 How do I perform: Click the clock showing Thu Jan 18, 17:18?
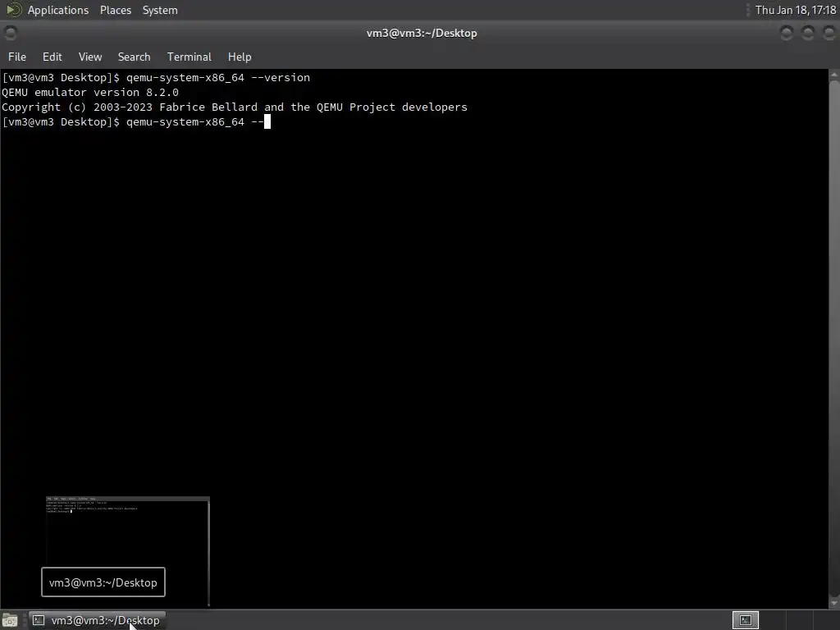pos(796,10)
